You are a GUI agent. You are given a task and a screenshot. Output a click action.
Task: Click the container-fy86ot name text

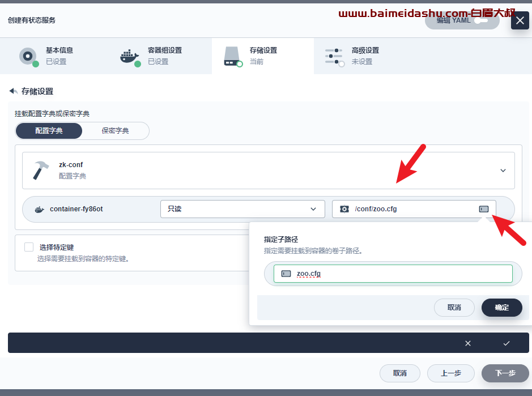tap(76, 209)
